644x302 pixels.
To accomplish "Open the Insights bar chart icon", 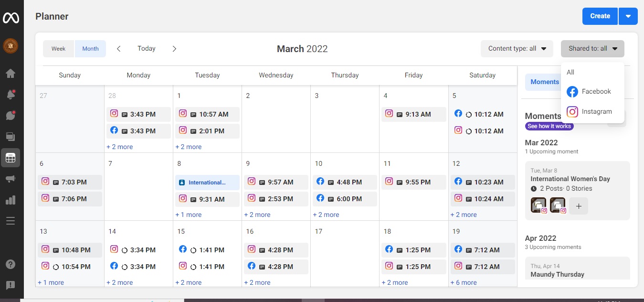I will [10, 200].
